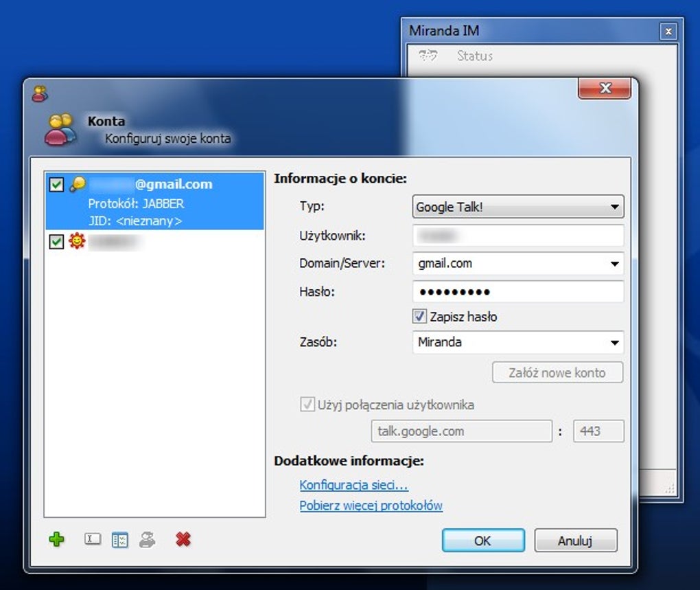Click the grey user network settings icon

coord(148,540)
